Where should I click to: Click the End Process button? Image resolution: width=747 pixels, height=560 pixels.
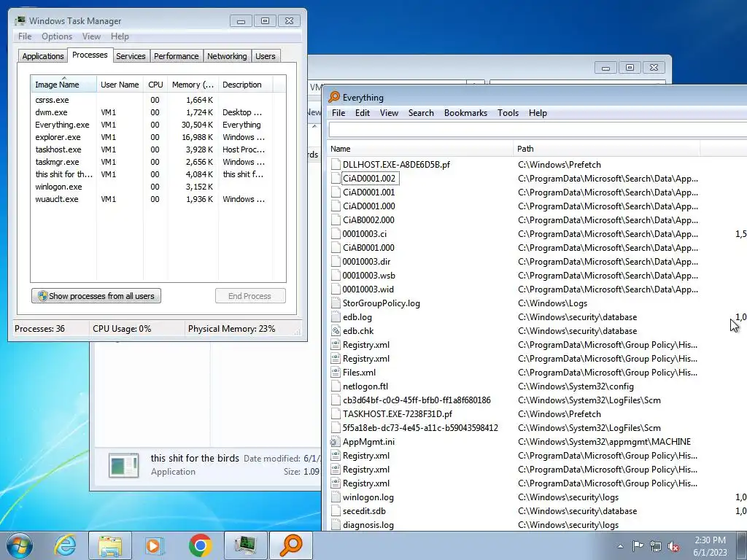click(x=250, y=296)
